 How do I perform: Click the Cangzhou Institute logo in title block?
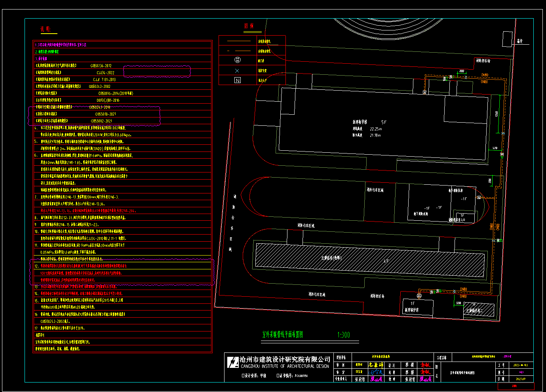(x=233, y=362)
